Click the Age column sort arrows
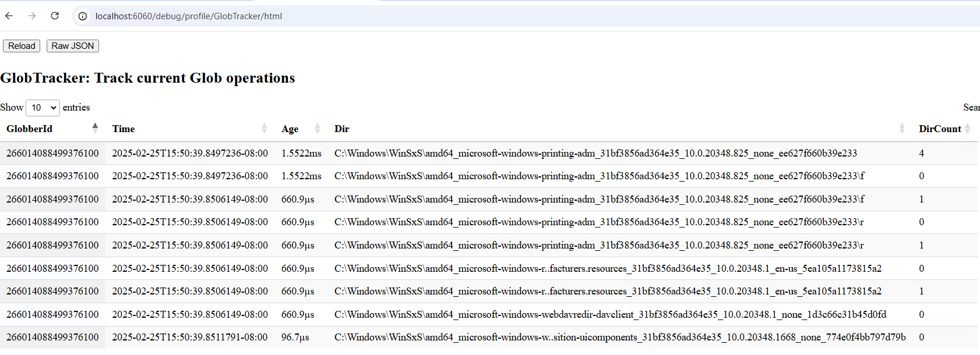 tap(318, 128)
